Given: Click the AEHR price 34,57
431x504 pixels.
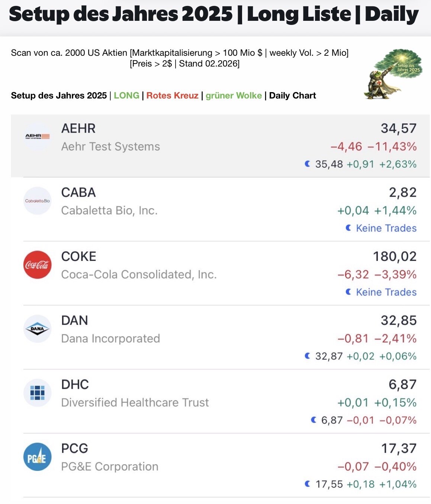Looking at the screenshot, I should tap(398, 129).
